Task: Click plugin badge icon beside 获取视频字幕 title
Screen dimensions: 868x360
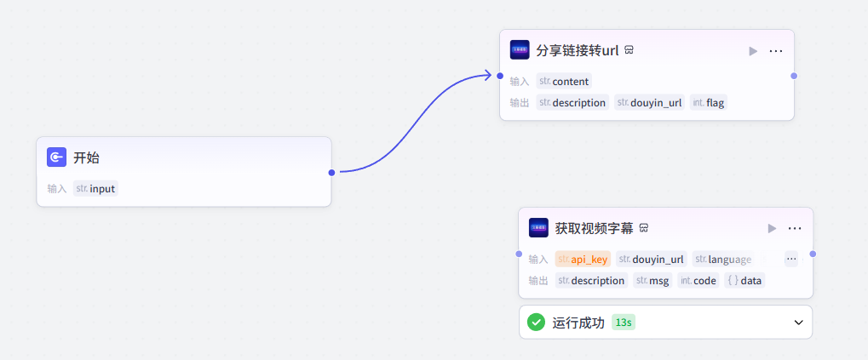Action: 645,228
